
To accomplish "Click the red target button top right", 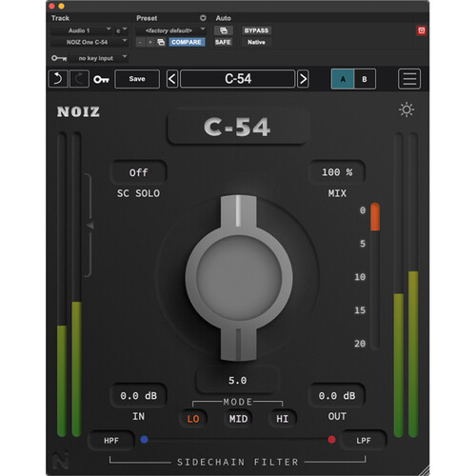I will [x=422, y=30].
